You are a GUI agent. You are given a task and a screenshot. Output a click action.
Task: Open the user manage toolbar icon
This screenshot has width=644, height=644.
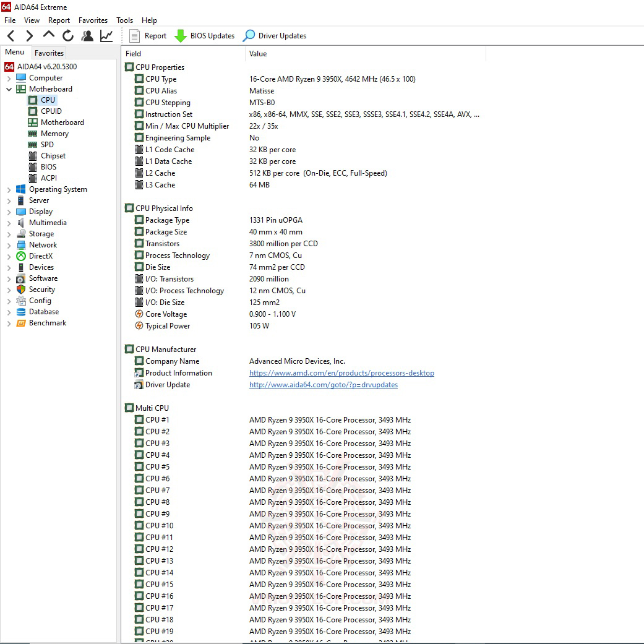point(87,36)
